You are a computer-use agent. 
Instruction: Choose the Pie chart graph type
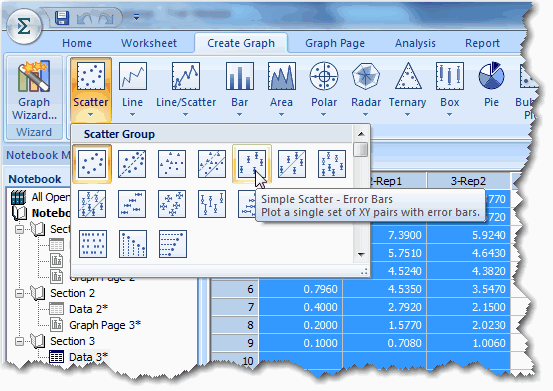point(491,85)
